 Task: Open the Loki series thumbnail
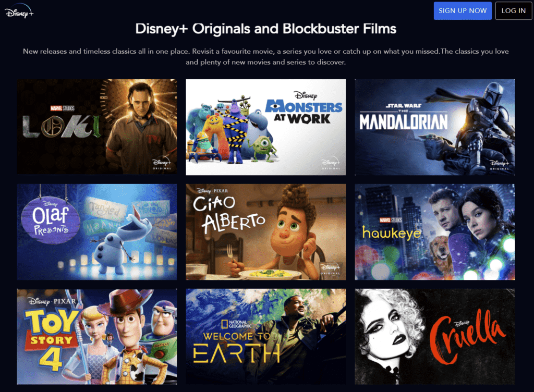pos(96,127)
